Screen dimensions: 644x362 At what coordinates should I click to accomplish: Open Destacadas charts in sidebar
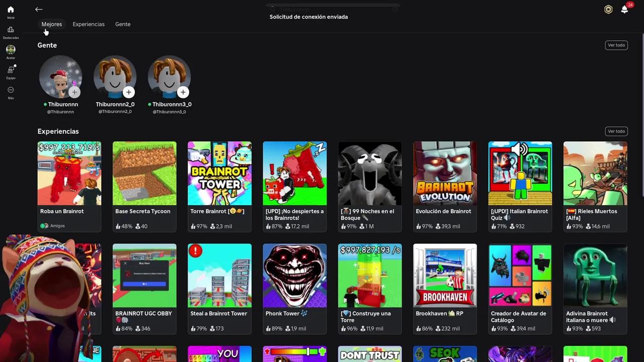coord(11,32)
